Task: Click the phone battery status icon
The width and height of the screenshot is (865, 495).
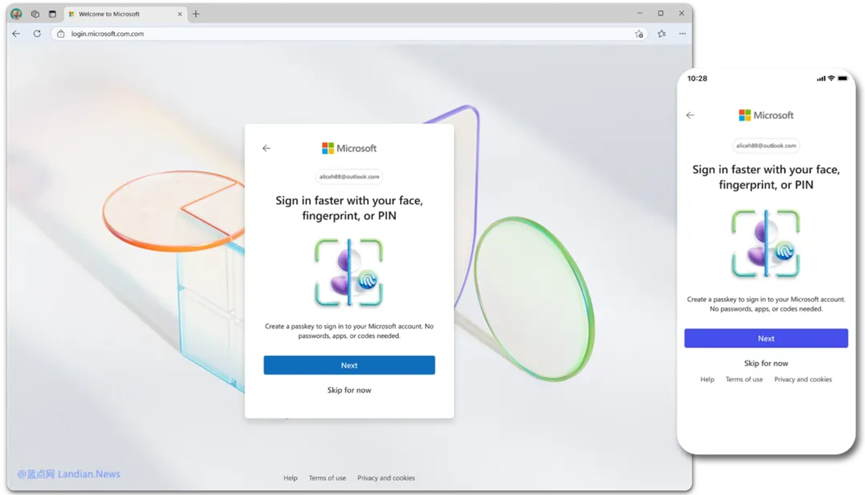Action: click(x=842, y=78)
